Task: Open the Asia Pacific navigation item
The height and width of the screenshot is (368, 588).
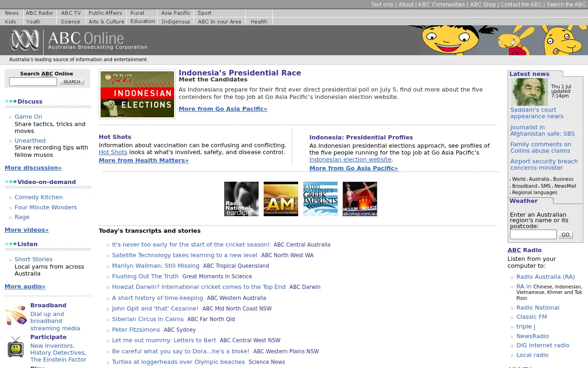Action: (x=176, y=13)
